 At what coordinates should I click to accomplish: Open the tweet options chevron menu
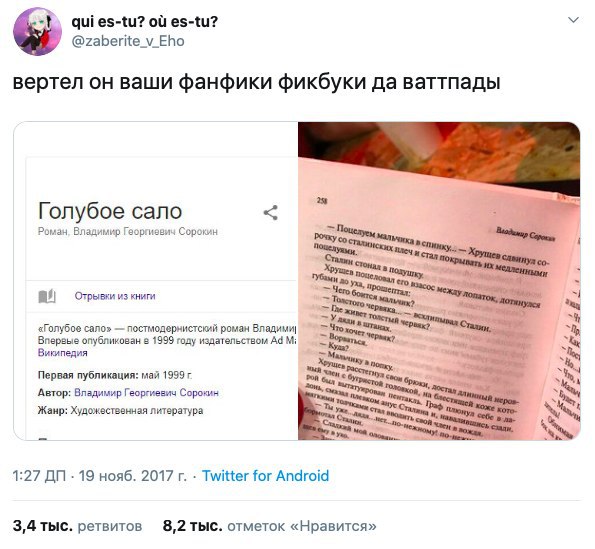[573, 20]
